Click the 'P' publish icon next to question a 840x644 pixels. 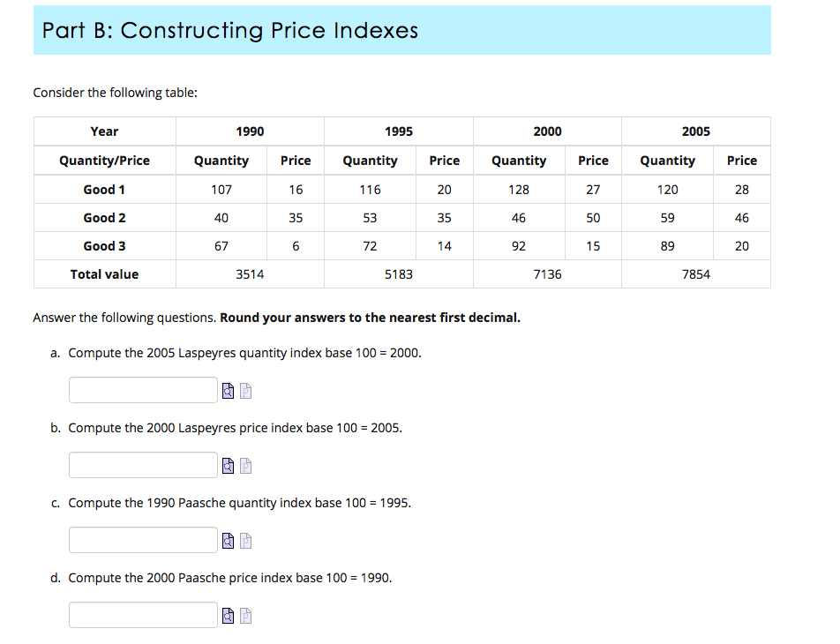click(244, 389)
